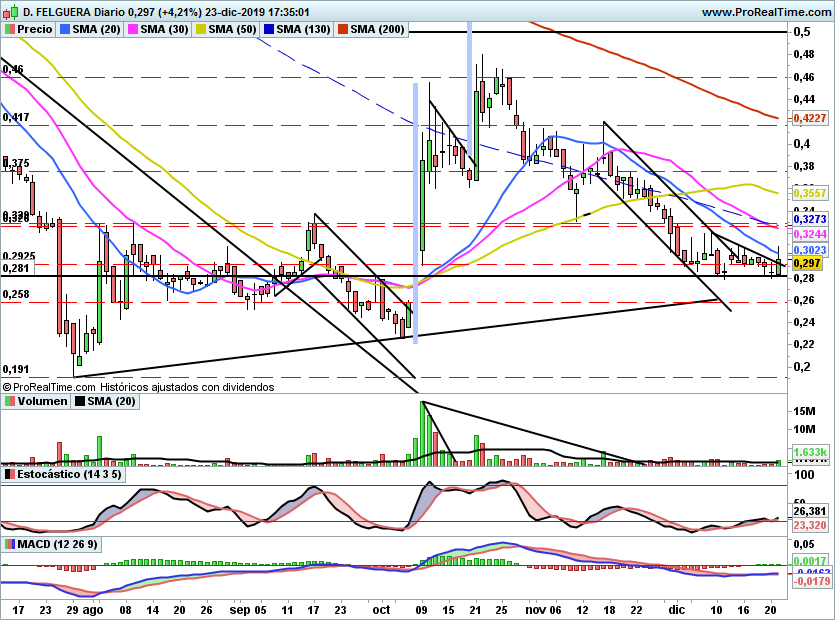835x620 pixels.
Task: Click the blue SMA (20) color square
Action: [x=66, y=30]
